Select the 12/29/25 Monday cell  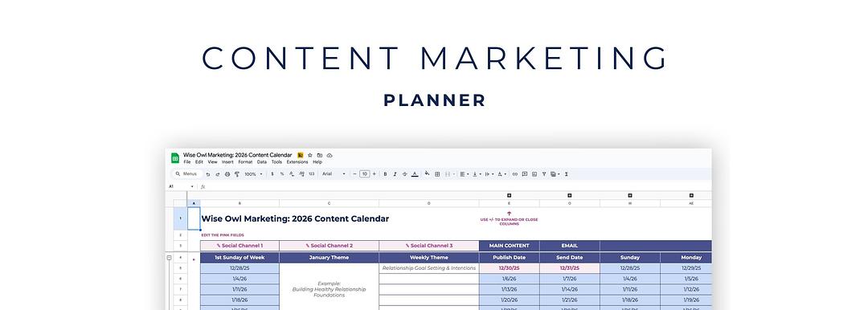coord(686,268)
